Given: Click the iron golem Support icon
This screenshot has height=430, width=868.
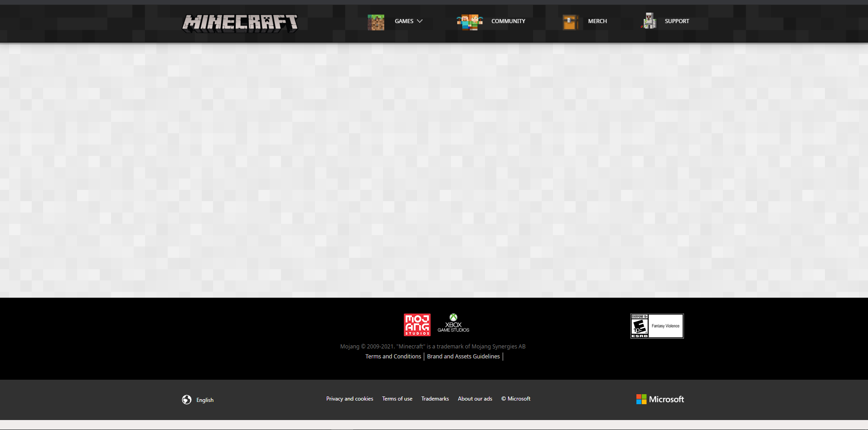Looking at the screenshot, I should (649, 21).
